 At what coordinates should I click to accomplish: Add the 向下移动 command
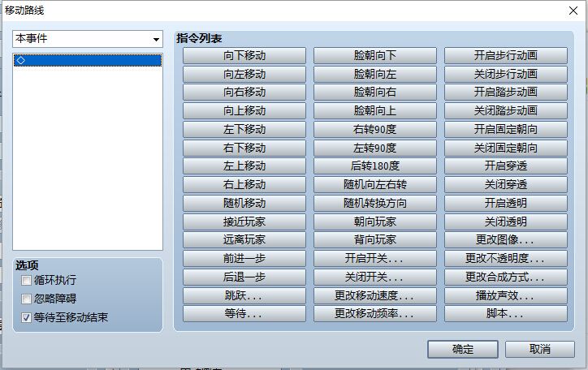pyautogui.click(x=244, y=55)
